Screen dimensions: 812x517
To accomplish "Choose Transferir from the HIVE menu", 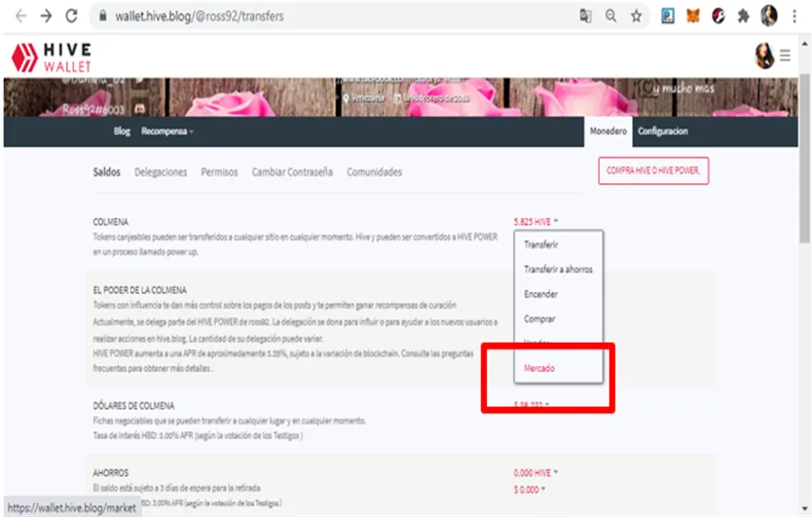I will coord(540,244).
